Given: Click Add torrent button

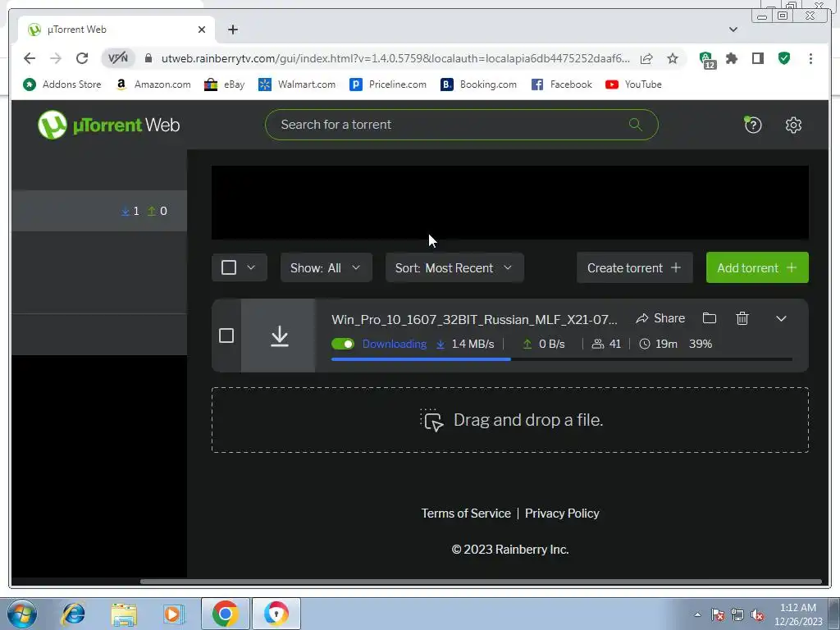Looking at the screenshot, I should point(757,268).
